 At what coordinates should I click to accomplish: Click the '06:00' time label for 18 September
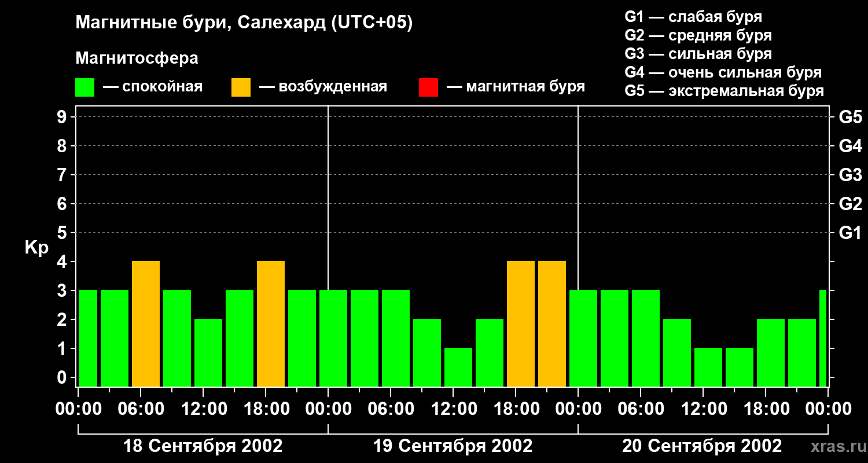[141, 409]
